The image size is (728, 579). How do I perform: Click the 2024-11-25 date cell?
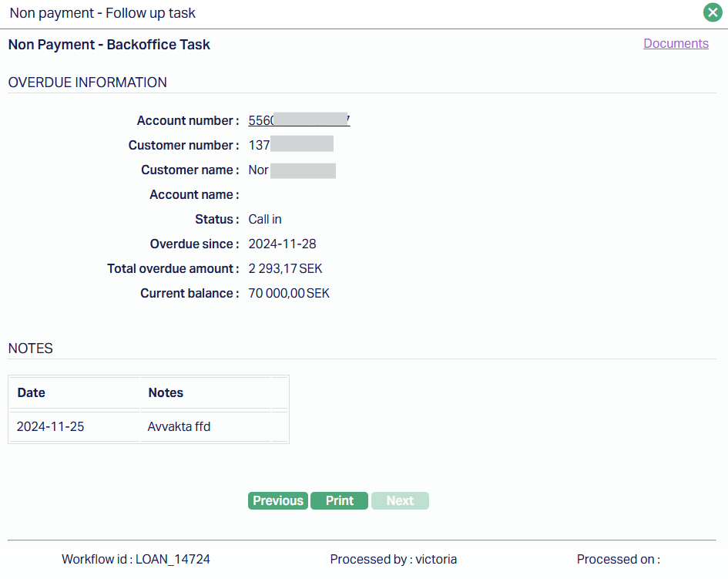coord(50,426)
